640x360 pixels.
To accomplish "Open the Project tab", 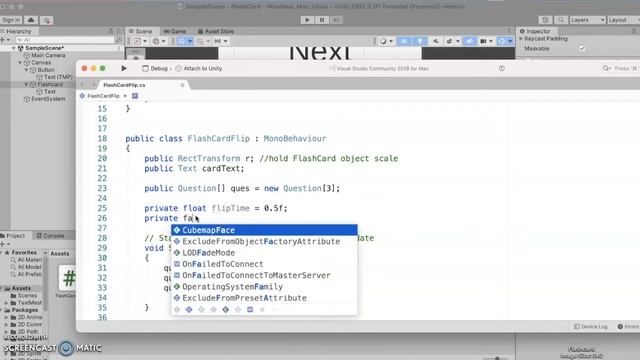I will [13, 236].
